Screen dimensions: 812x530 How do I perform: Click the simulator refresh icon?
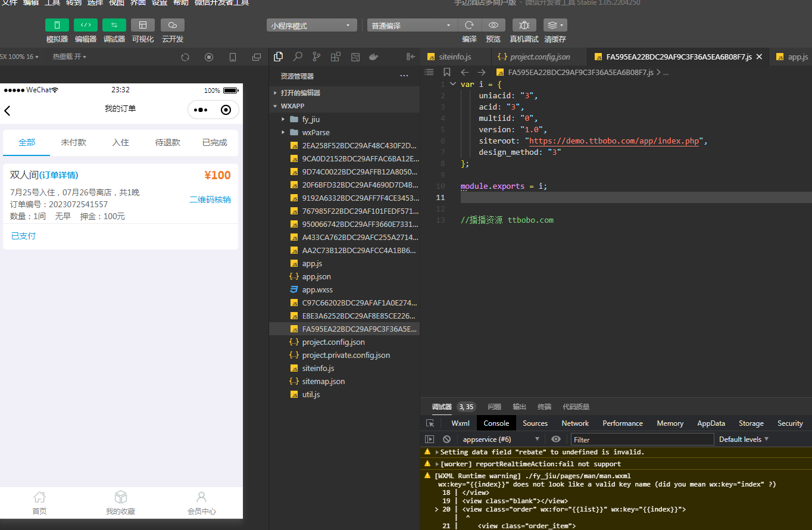185,57
